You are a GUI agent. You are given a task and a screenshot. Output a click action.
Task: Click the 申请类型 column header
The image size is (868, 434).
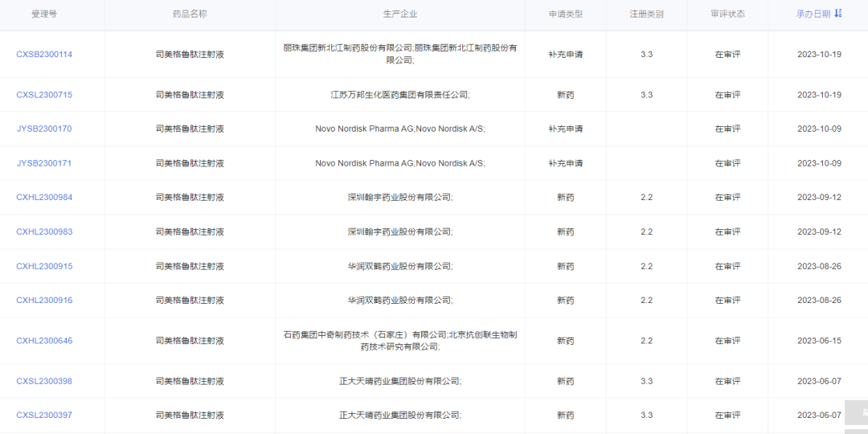[x=565, y=14]
